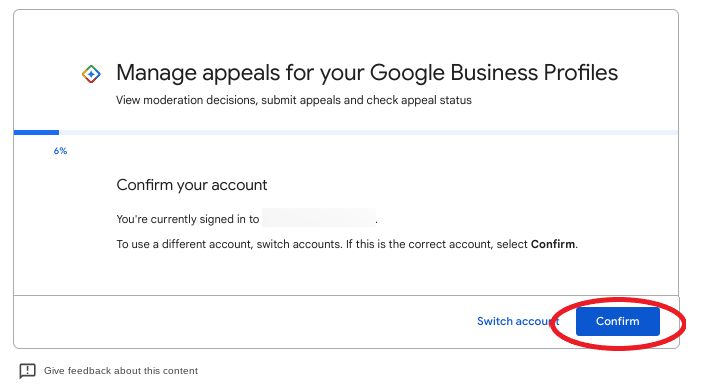Click the words Manage appeals in title
704x386 pixels.
click(x=198, y=73)
